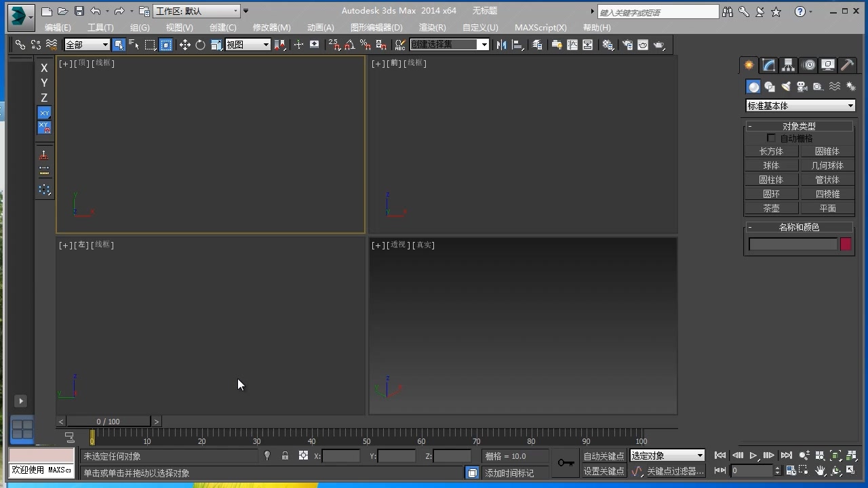Toggle window/crossing selection mode
The width and height of the screenshot is (868, 488).
[x=166, y=45]
